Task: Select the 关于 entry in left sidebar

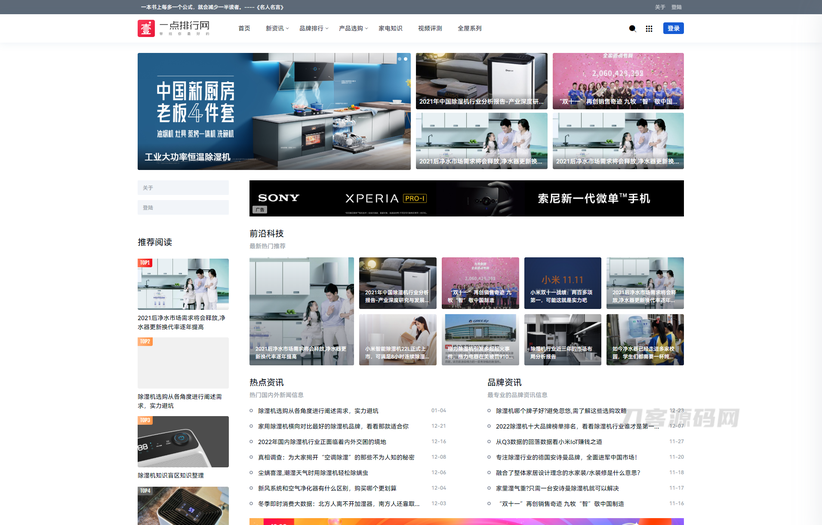Action: 183,188
